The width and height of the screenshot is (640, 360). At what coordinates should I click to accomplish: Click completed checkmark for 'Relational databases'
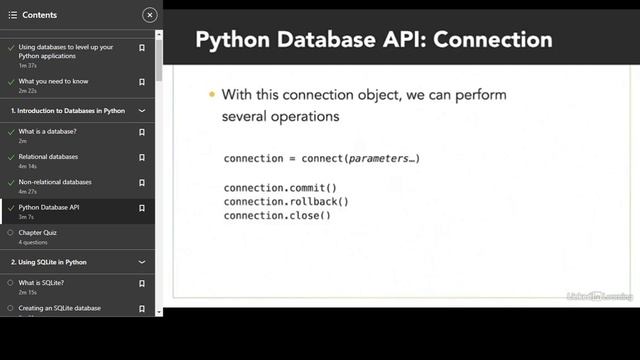pyautogui.click(x=11, y=157)
